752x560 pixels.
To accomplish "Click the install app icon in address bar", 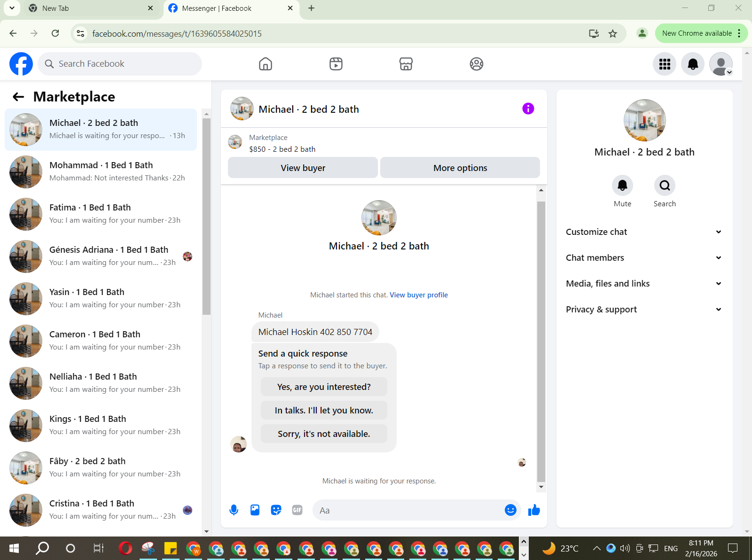I will (x=594, y=33).
